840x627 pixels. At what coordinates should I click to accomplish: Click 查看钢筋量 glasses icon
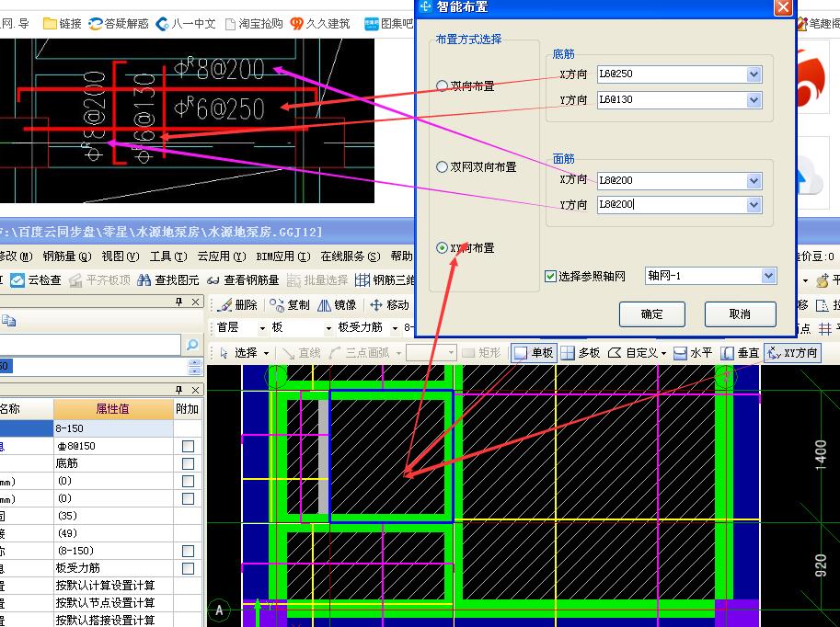coord(213,280)
